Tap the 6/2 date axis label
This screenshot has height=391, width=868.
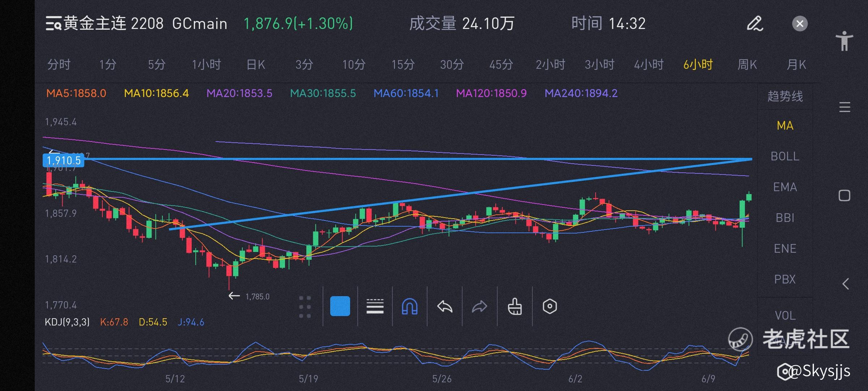[x=575, y=379]
